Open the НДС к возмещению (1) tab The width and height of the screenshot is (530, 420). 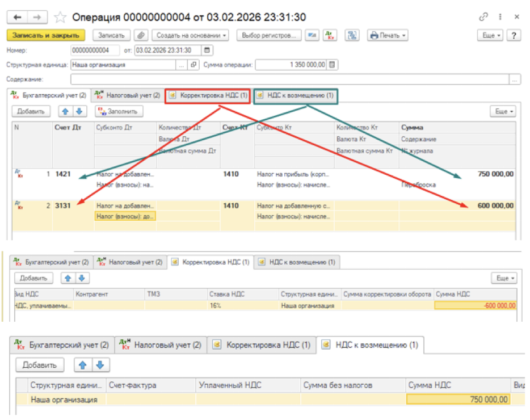point(296,96)
